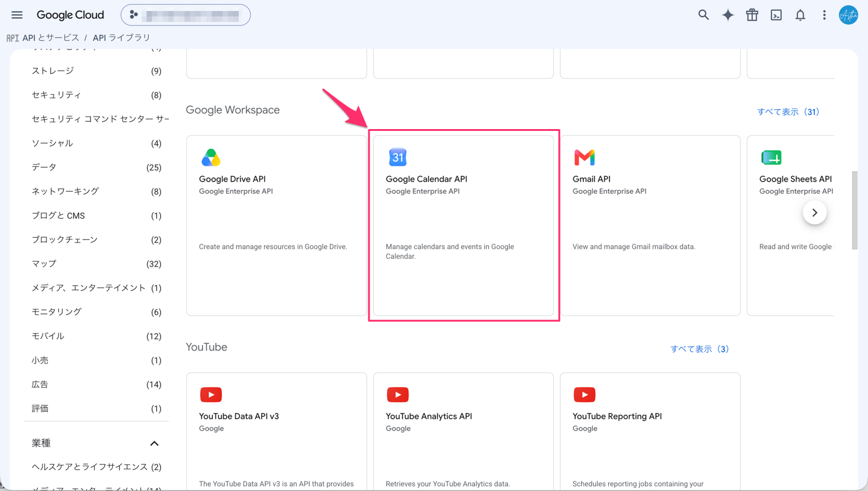Screen dimensions: 868x491
Task: Click the Google Cloud logo
Action: click(70, 15)
